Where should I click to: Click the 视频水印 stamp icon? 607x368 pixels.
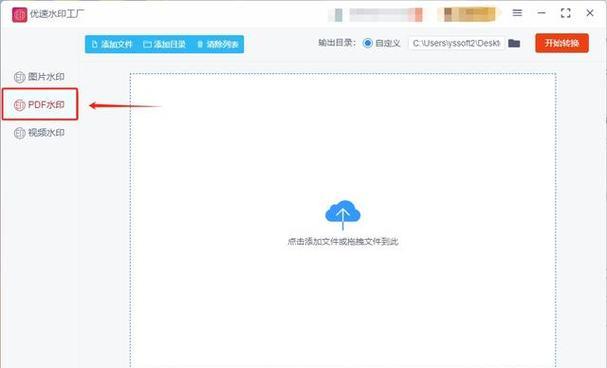[19, 133]
